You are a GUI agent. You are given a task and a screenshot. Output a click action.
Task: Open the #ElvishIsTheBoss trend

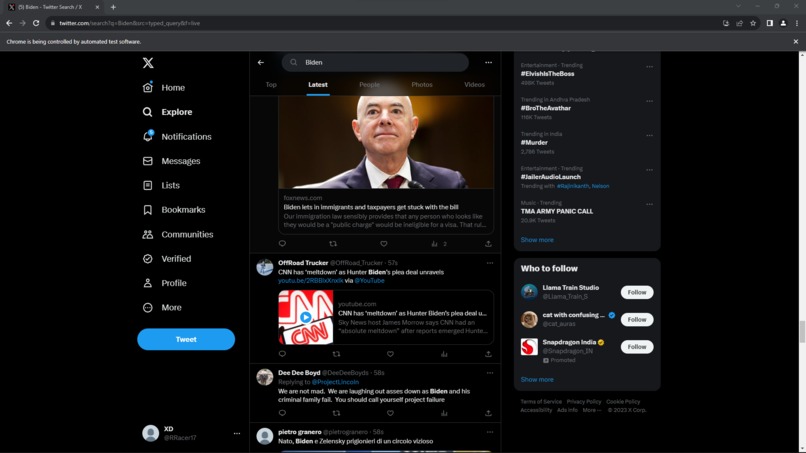click(547, 74)
